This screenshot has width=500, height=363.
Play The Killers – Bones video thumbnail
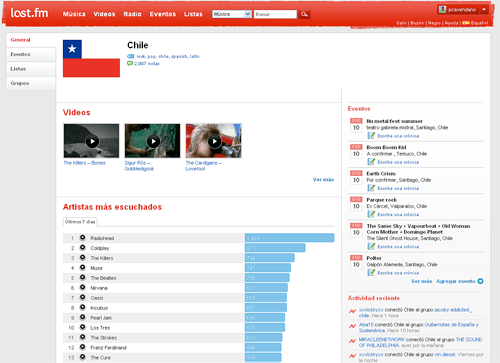point(91,141)
